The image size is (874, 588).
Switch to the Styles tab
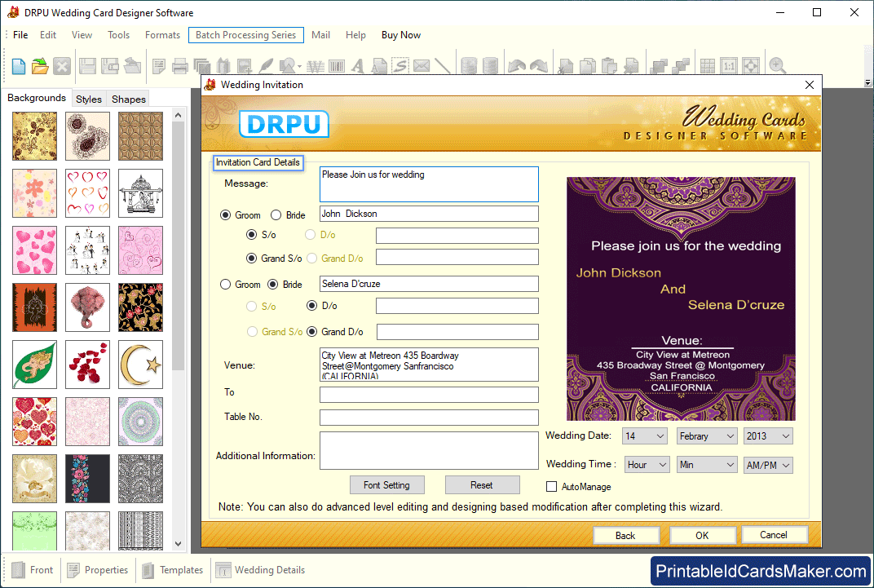click(89, 99)
